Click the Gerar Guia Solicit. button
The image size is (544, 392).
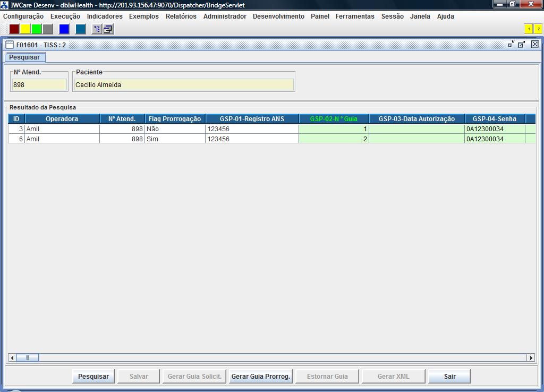click(x=194, y=377)
